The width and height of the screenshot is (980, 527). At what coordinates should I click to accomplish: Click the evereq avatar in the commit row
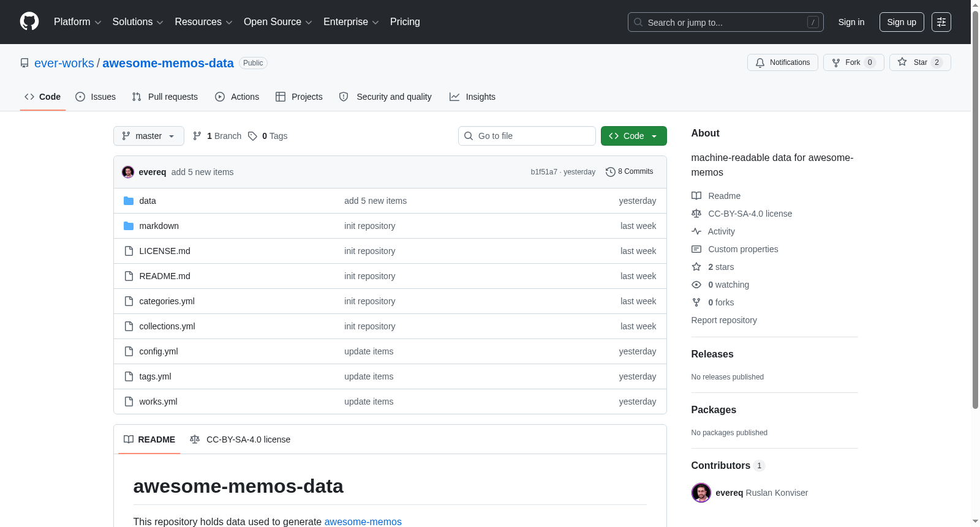pos(128,172)
